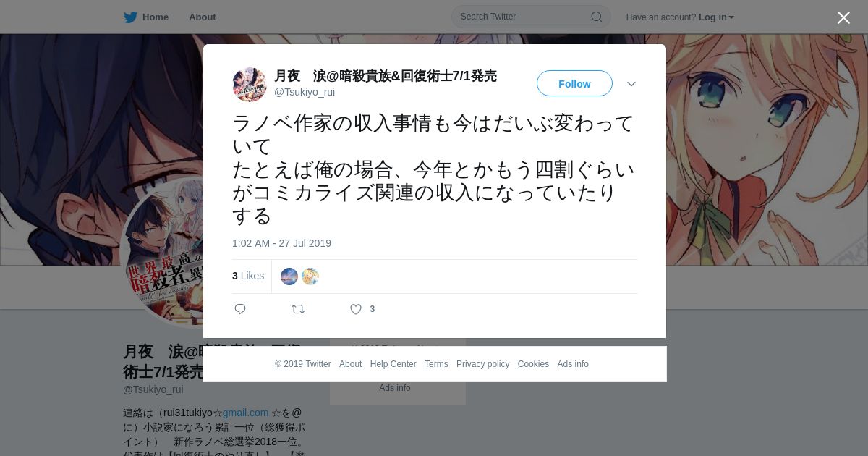Follow @Tsukiyo_rui with Follow button
The width and height of the screenshot is (868, 456).
[574, 83]
